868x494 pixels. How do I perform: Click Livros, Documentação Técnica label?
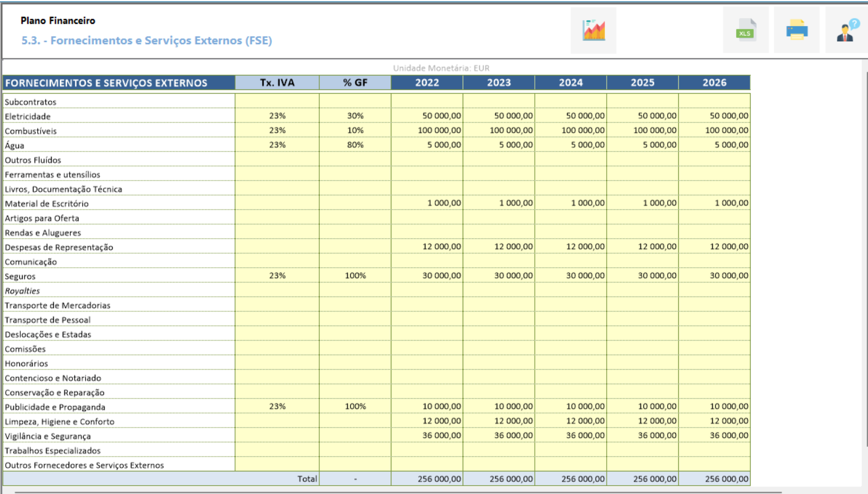pyautogui.click(x=64, y=189)
